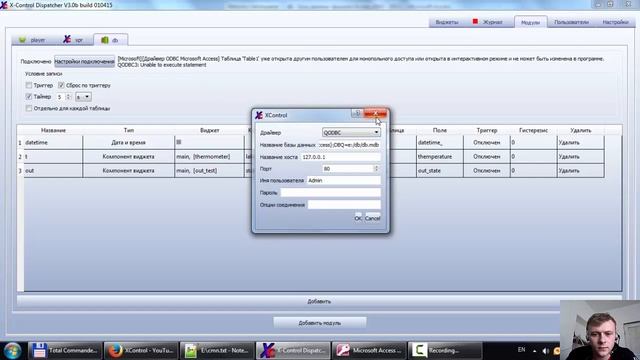Enable the Триггер checkbox
Viewport: 640px width, 360px height.
pyautogui.click(x=29, y=85)
